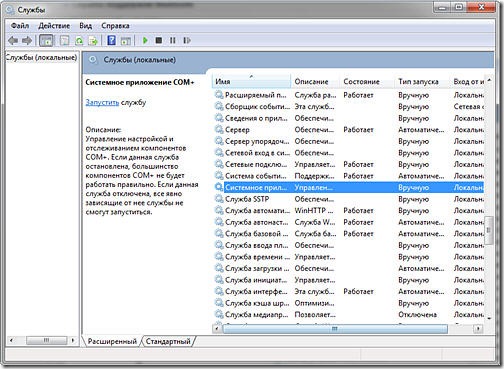Select the Служба автомати... WinHTTP row
Image resolution: width=504 pixels, height=369 pixels.
point(349,211)
